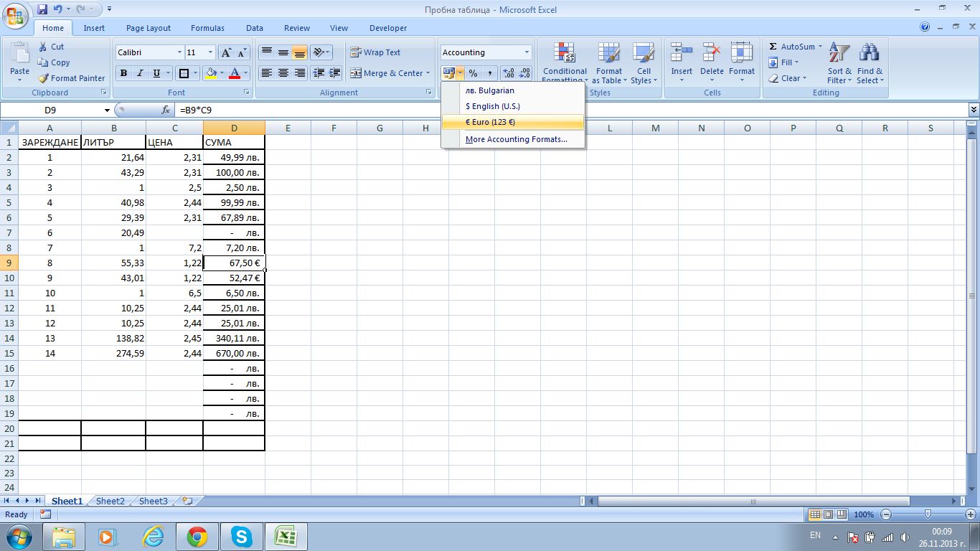Click in the formula bar =B9*C9
The height and width of the screenshot is (551, 980).
click(571, 110)
